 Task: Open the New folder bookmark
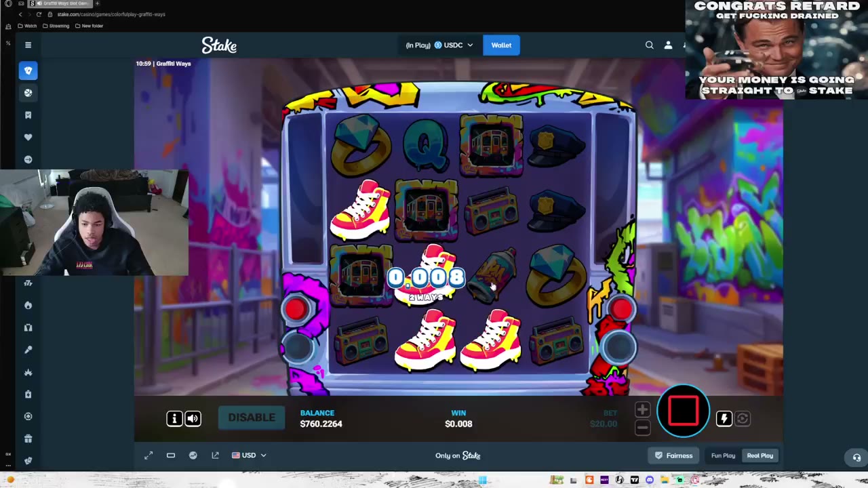tap(89, 26)
